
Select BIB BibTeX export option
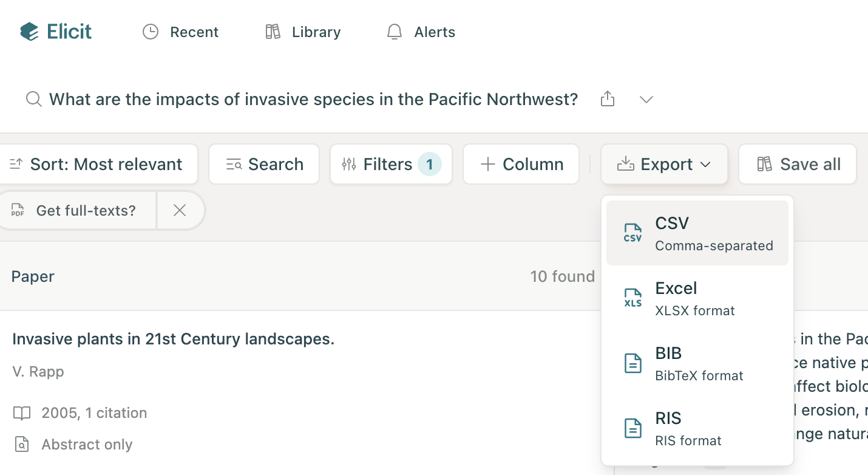(697, 363)
